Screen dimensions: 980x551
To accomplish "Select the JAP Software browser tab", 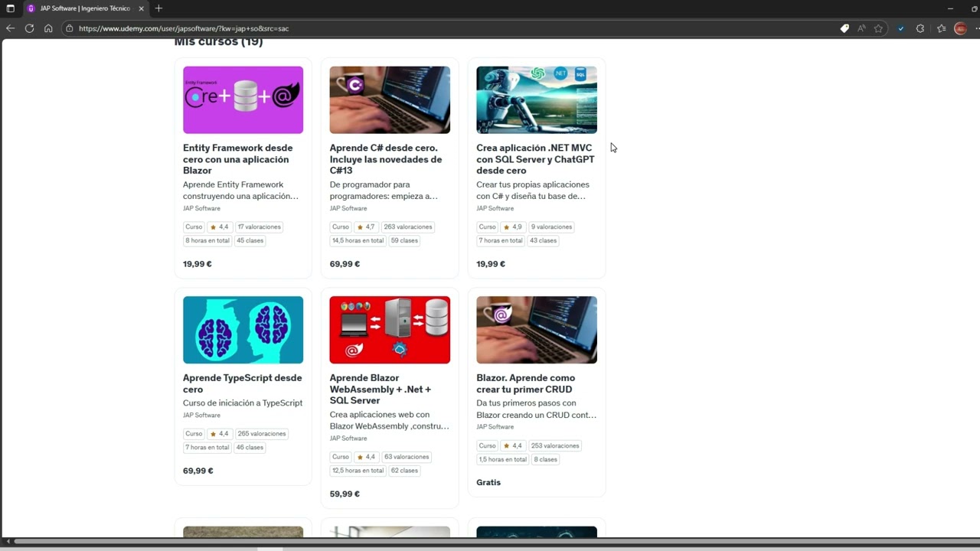I will [x=85, y=8].
